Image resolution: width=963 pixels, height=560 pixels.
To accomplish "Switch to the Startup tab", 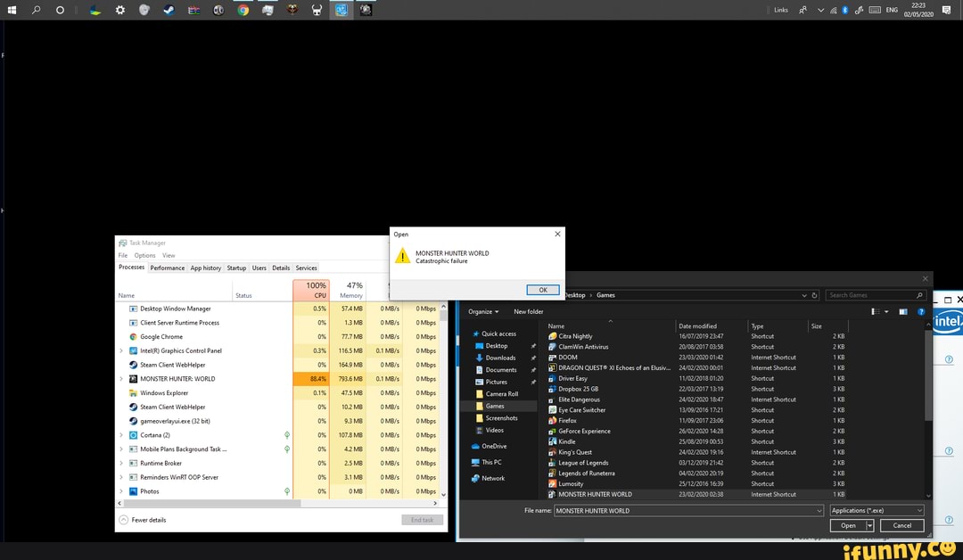I will [236, 268].
